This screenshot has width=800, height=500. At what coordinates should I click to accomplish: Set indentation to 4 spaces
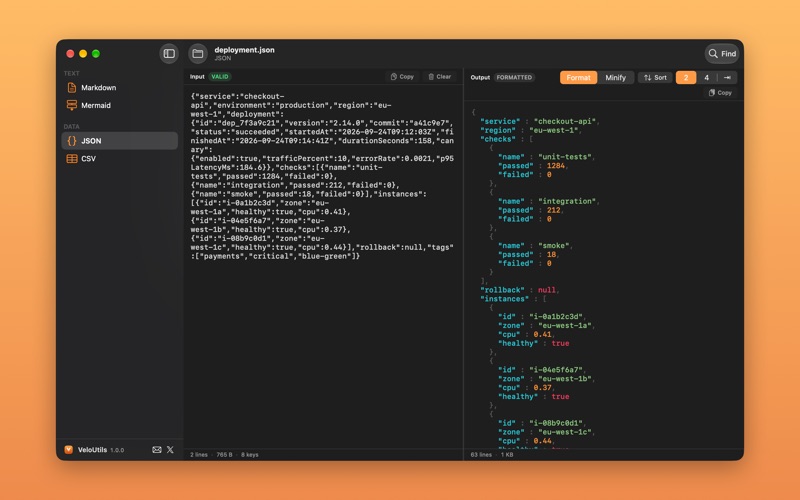pyautogui.click(x=707, y=78)
